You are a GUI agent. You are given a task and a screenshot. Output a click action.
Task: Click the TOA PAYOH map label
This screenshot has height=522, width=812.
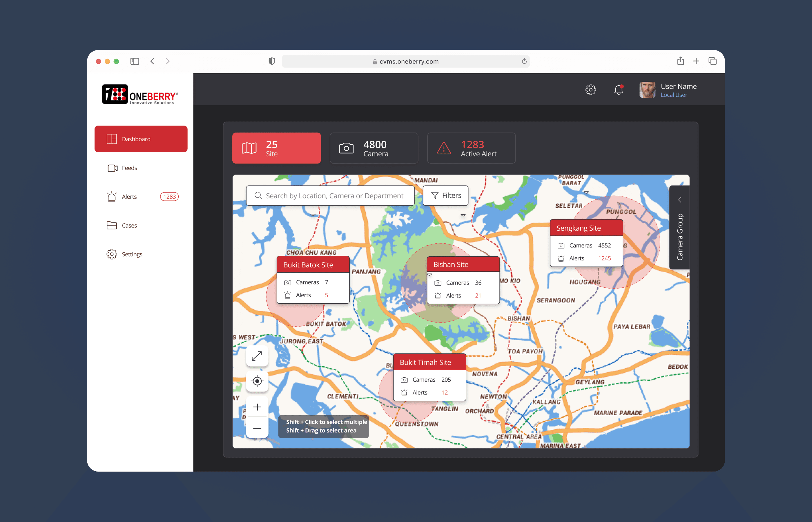click(x=525, y=351)
